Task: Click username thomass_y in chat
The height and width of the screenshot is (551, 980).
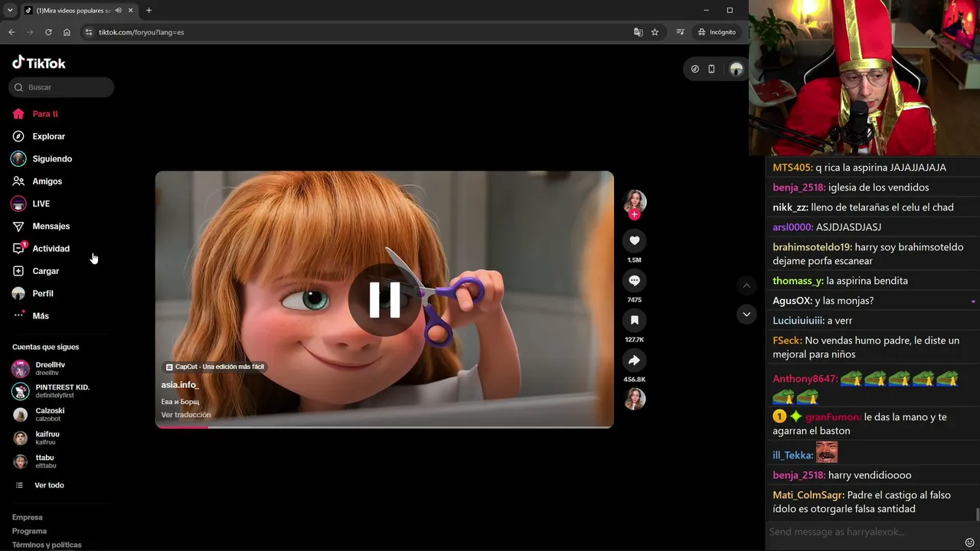Action: [798, 281]
